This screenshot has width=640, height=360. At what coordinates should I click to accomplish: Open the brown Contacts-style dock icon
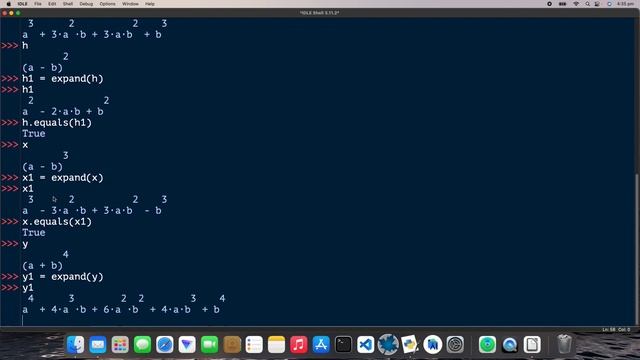point(232,344)
